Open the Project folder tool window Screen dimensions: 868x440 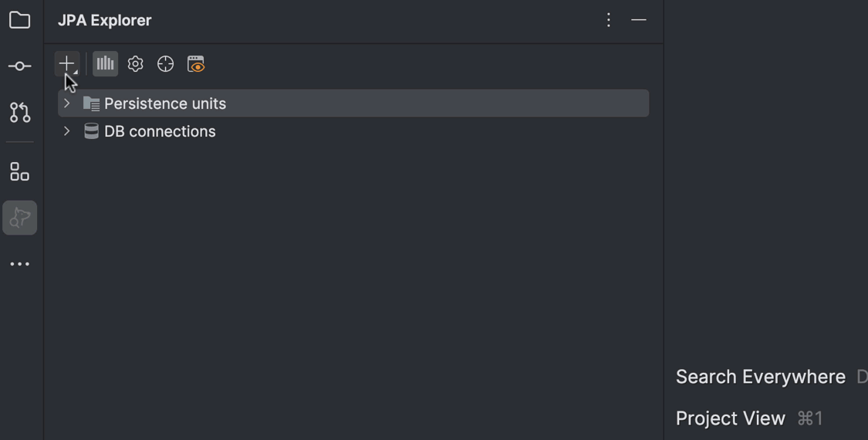click(20, 21)
